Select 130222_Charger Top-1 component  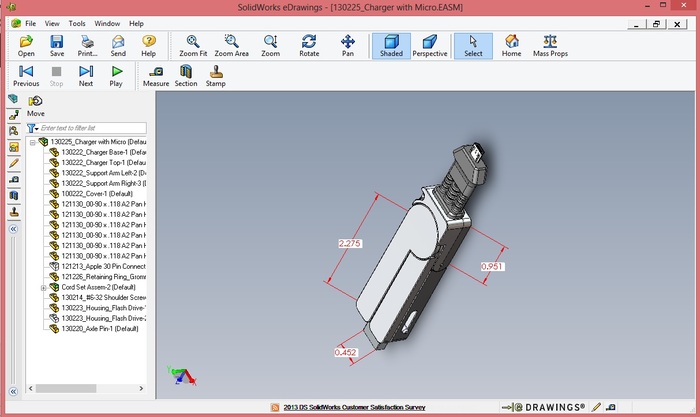click(104, 163)
